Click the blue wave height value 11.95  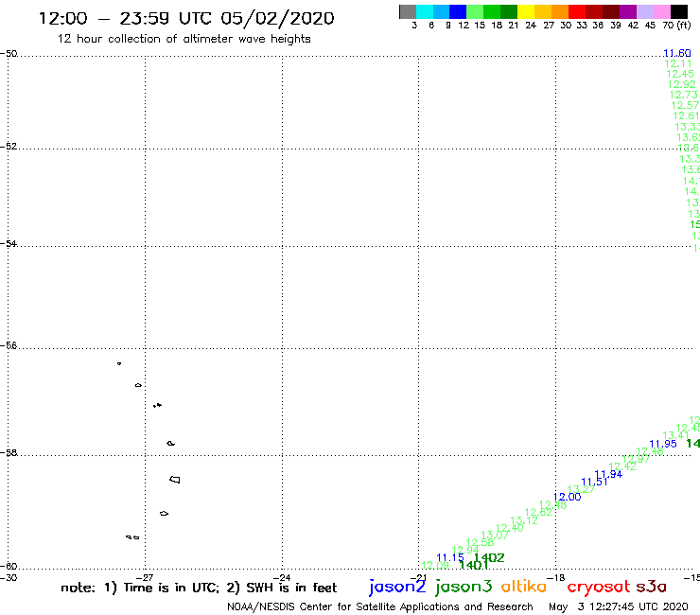[x=662, y=444]
